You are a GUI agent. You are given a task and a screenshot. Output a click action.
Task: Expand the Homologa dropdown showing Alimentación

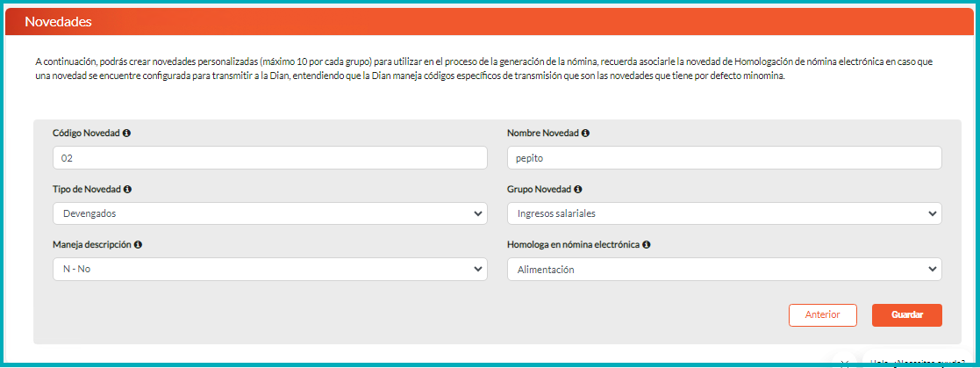tap(724, 269)
